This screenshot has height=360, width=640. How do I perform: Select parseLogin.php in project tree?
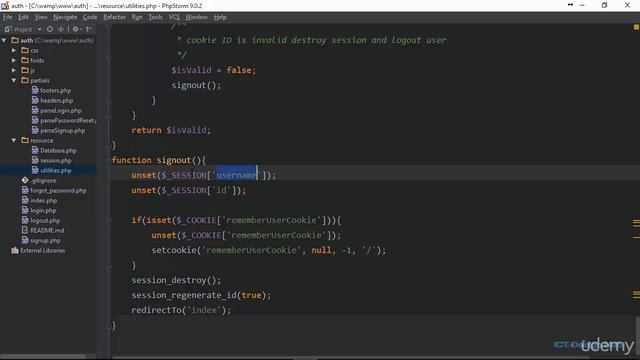tap(61, 111)
